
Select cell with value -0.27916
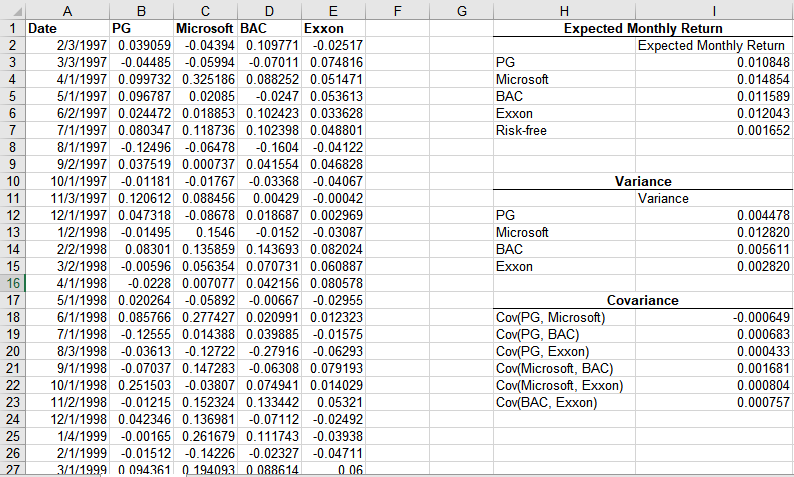[x=269, y=351]
